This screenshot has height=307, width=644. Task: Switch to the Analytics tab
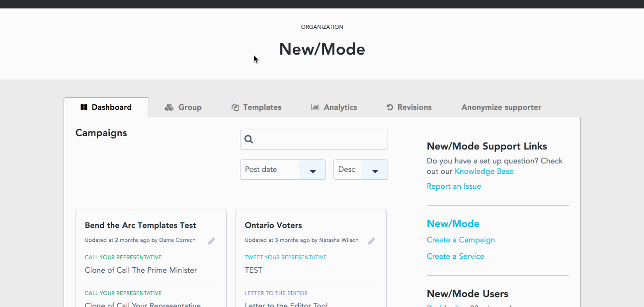click(334, 107)
